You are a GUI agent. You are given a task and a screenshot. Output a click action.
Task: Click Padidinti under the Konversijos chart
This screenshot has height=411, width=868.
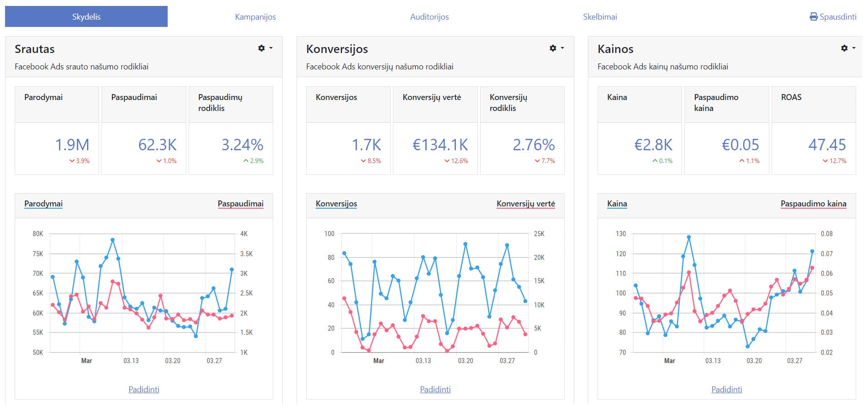pos(435,389)
